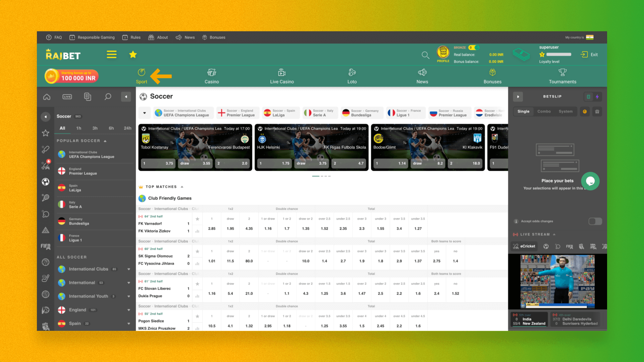This screenshot has width=644, height=362.
Task: Select the Combo bet tab in Betslip
Action: 544,111
